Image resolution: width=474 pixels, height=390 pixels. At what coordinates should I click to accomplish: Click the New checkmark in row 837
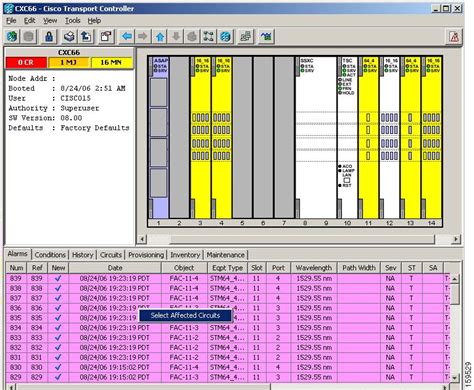[x=58, y=298]
